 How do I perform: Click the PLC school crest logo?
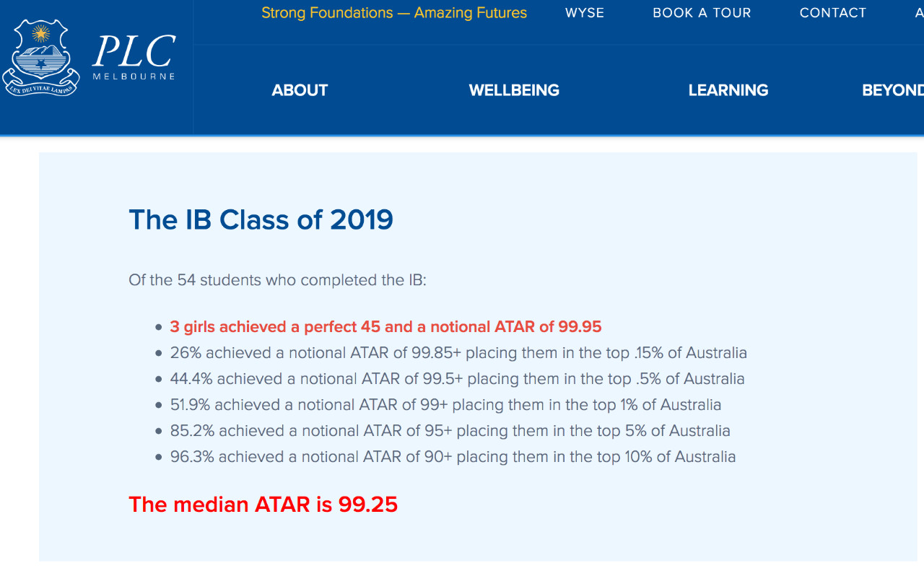pyautogui.click(x=40, y=58)
